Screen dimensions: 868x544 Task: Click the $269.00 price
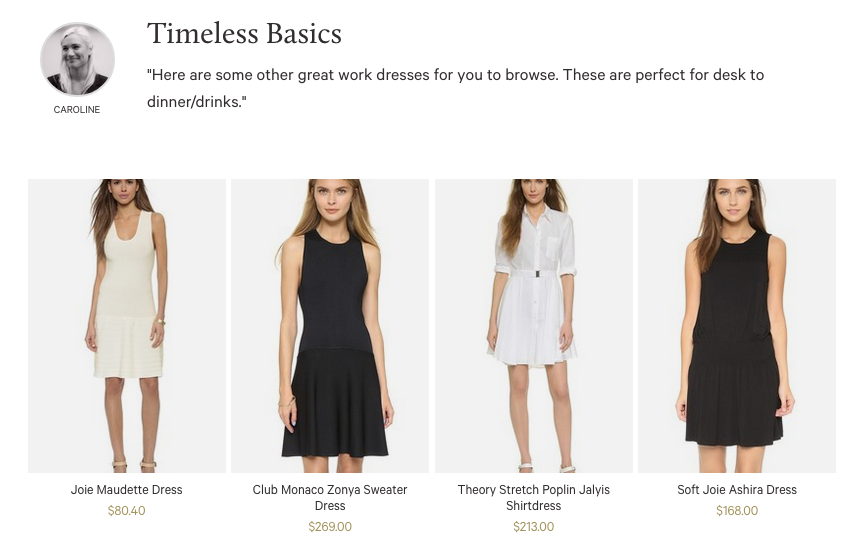click(330, 527)
